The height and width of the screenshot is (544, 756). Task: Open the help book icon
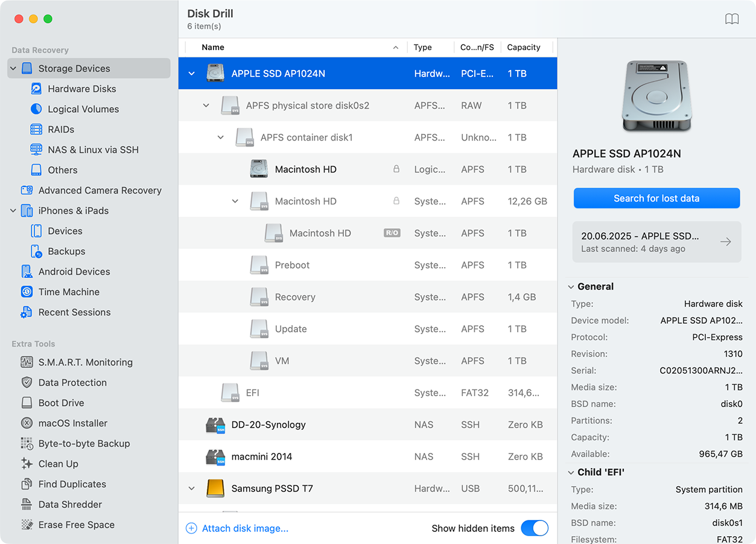(x=731, y=19)
